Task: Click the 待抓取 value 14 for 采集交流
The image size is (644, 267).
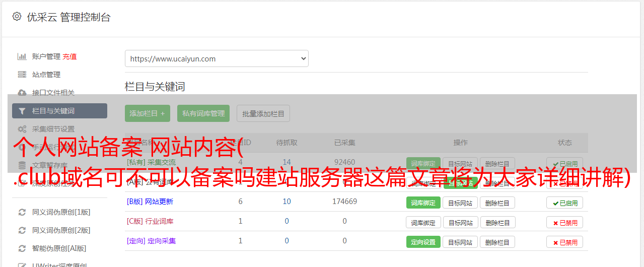Action: tap(287, 162)
